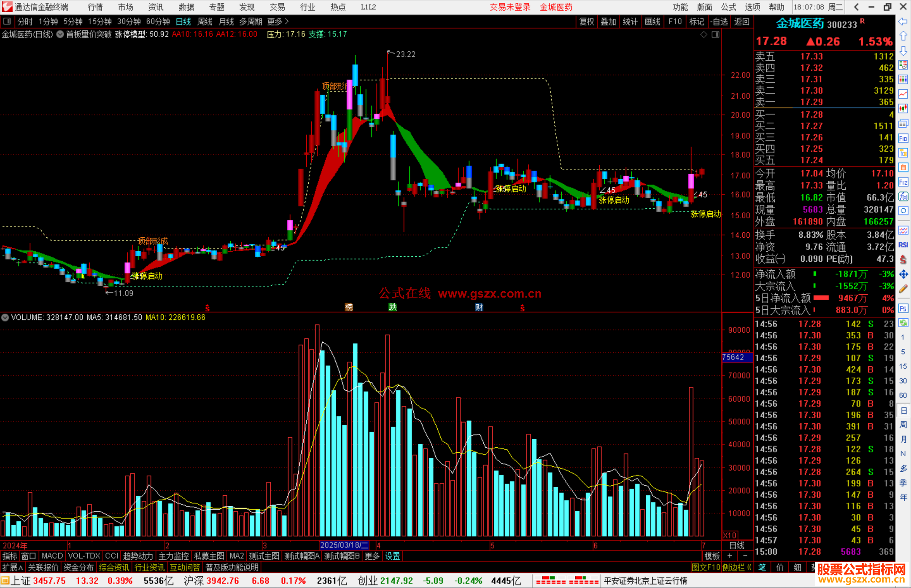Expand the 扩展 panel at the bottom left
911x588 pixels.
tap(13, 567)
